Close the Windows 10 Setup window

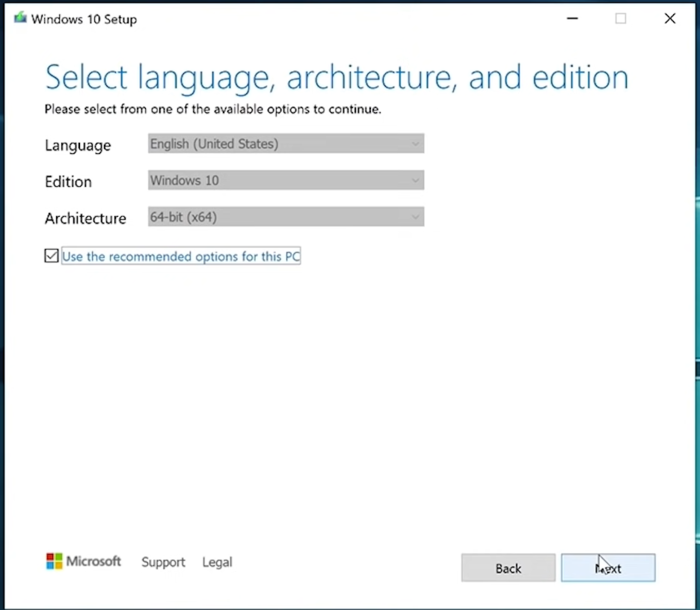pos(670,18)
